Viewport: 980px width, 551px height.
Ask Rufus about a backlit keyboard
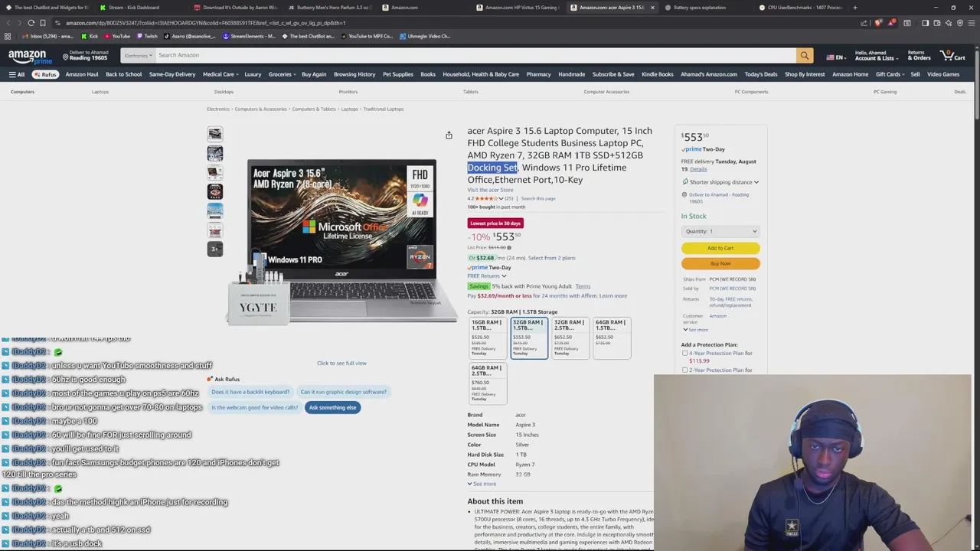click(x=250, y=392)
